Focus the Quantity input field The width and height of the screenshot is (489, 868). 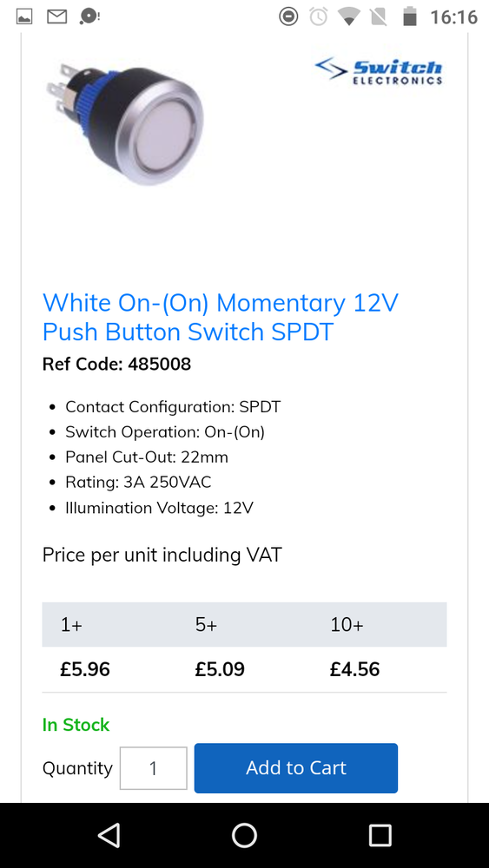tap(154, 768)
